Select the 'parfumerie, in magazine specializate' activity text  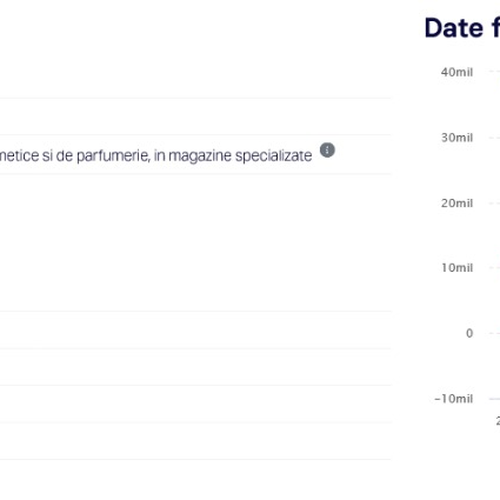tap(194, 156)
